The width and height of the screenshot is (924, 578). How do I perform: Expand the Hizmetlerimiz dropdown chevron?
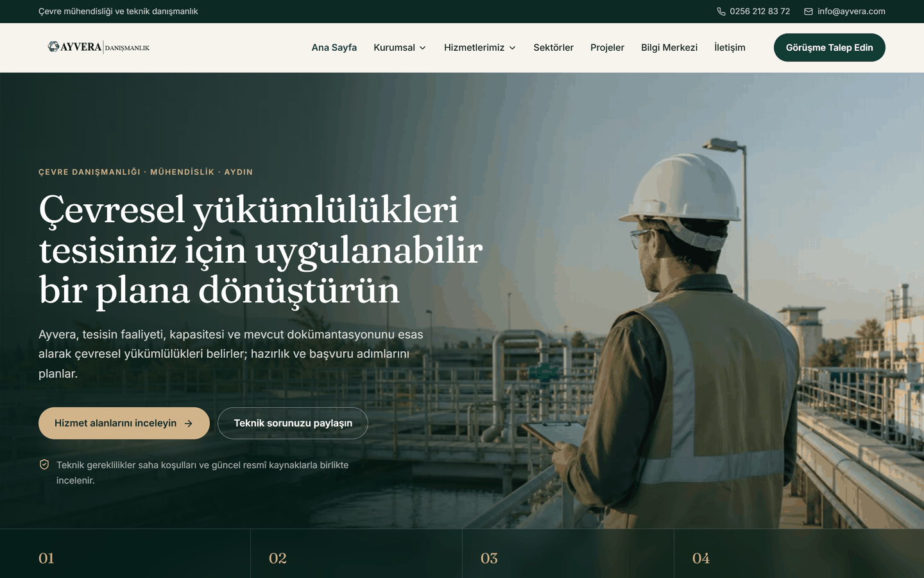tap(512, 48)
